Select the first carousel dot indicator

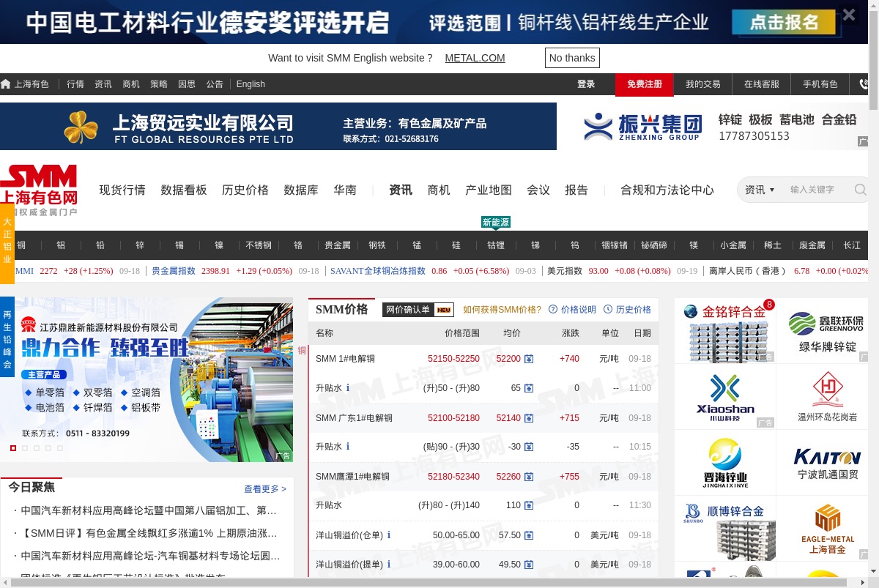point(13,447)
